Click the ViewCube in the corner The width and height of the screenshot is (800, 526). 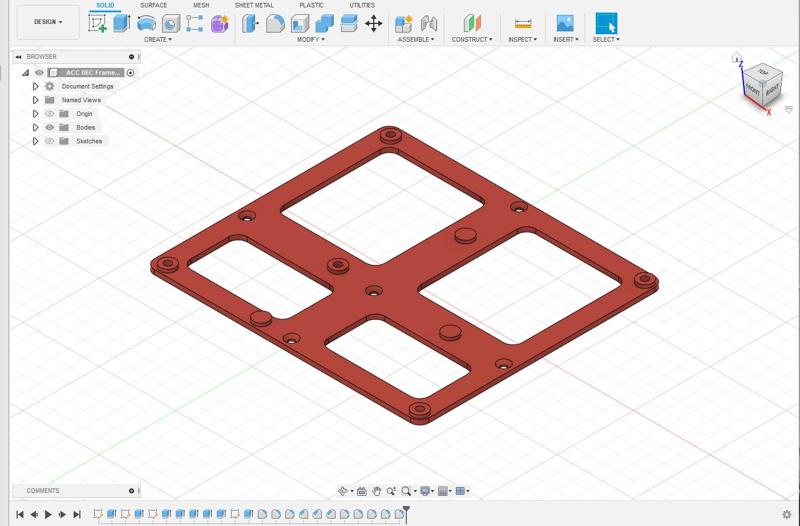click(x=755, y=84)
